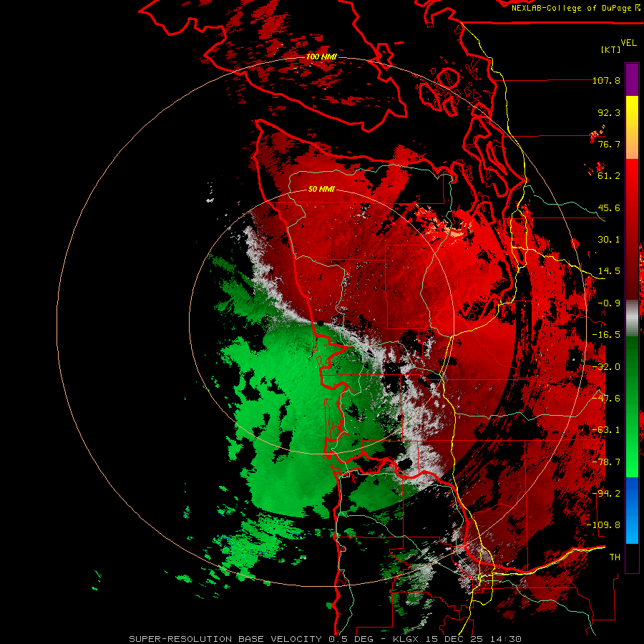
Task: Click the 45.6 scale value
Action: click(609, 208)
